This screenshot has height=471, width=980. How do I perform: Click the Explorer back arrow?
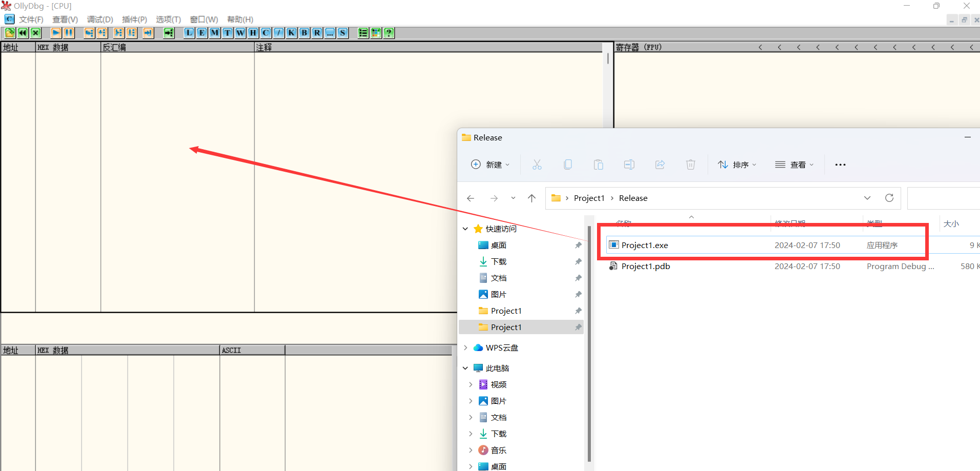point(471,198)
